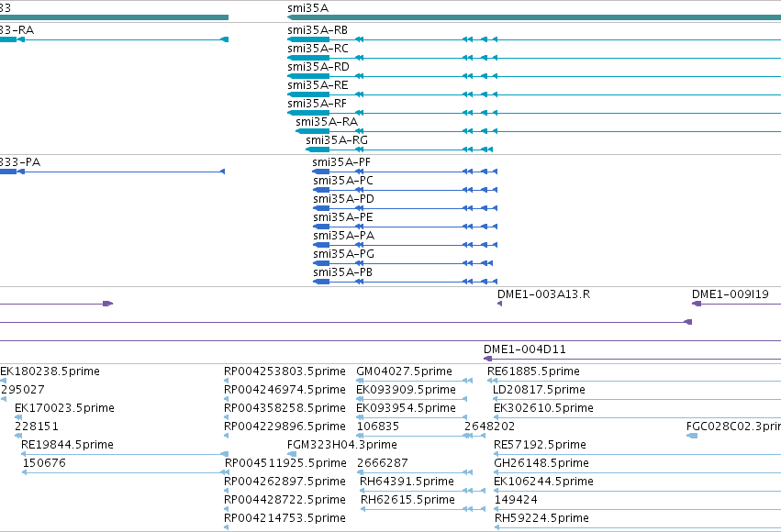Select the smi35A-RF transcript label

click(317, 104)
